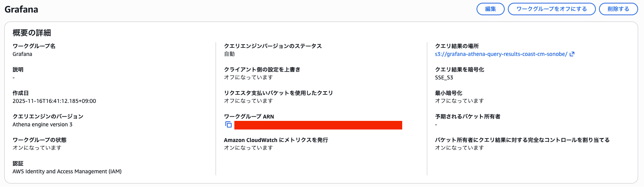Click the ワークグループ名 label
The image size is (644, 187).
(34, 46)
